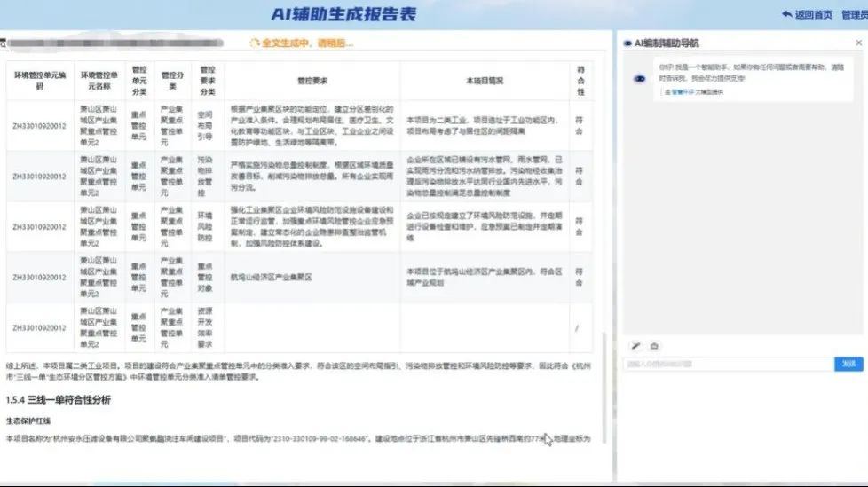Click the ZH33010920012 code in the 空间布局引导 row
Image resolution: width=868 pixels, height=487 pixels.
pos(39,126)
